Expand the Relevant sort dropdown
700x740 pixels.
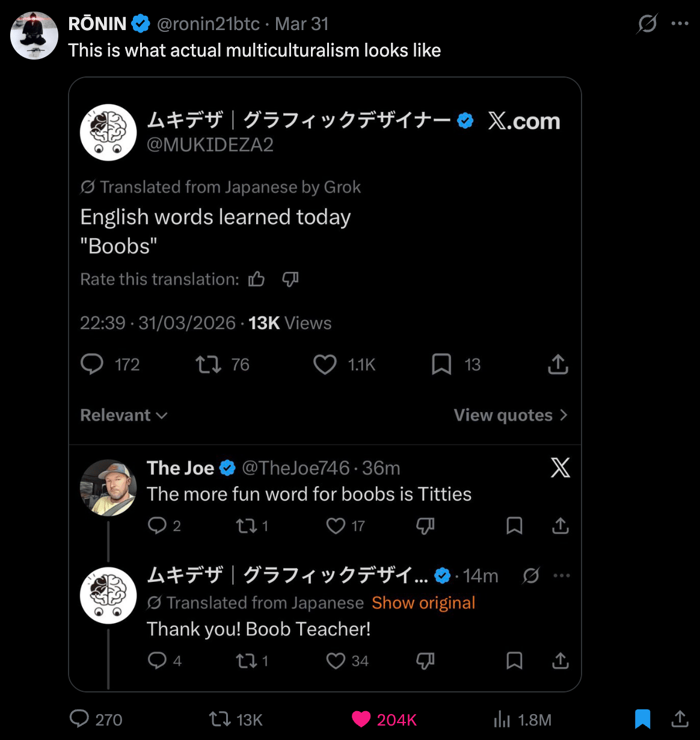[124, 415]
